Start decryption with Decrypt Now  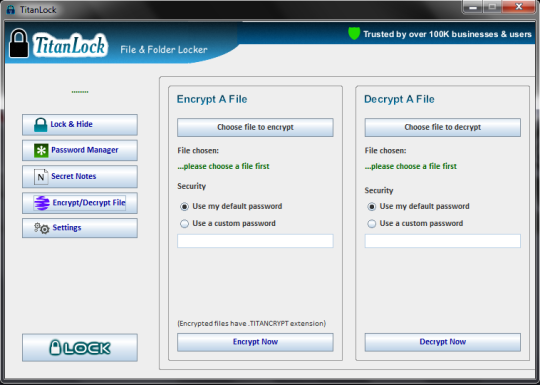click(x=443, y=342)
